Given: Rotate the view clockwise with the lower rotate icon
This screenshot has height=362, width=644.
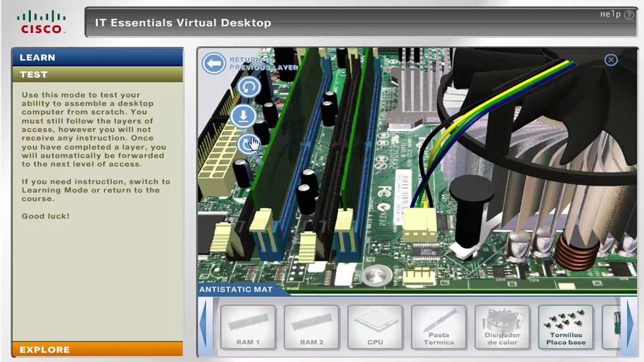Looking at the screenshot, I should [248, 145].
